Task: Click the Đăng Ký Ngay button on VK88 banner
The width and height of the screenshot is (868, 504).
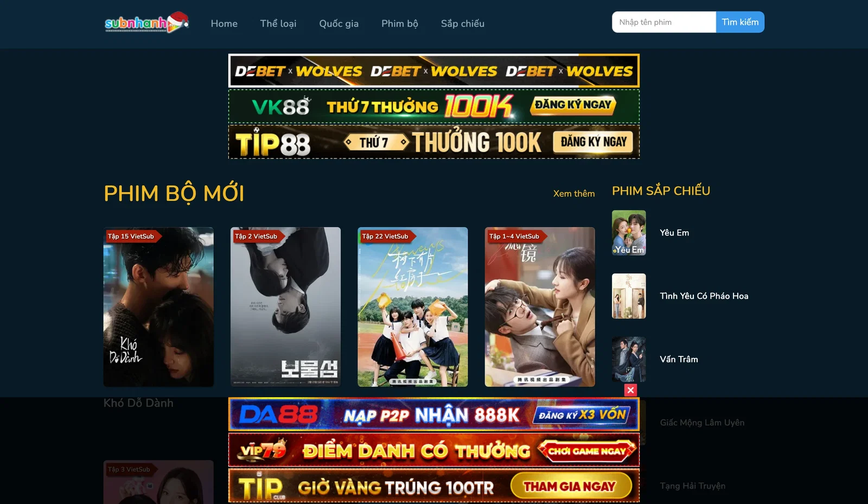Action: click(x=573, y=105)
